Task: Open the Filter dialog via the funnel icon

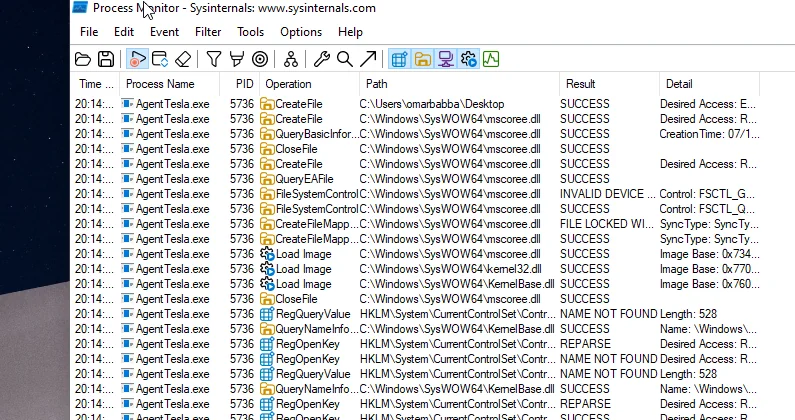Action: click(214, 59)
